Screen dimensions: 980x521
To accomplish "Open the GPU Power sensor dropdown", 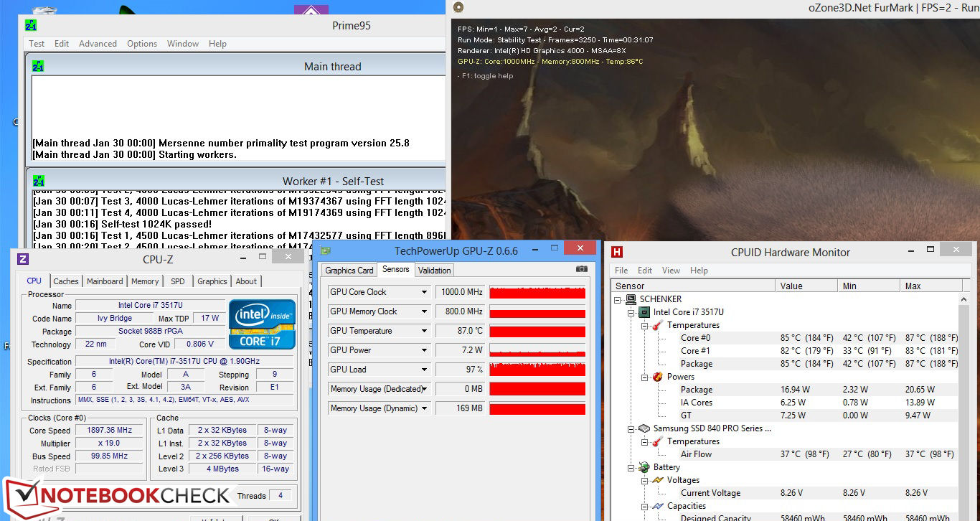I will [425, 350].
